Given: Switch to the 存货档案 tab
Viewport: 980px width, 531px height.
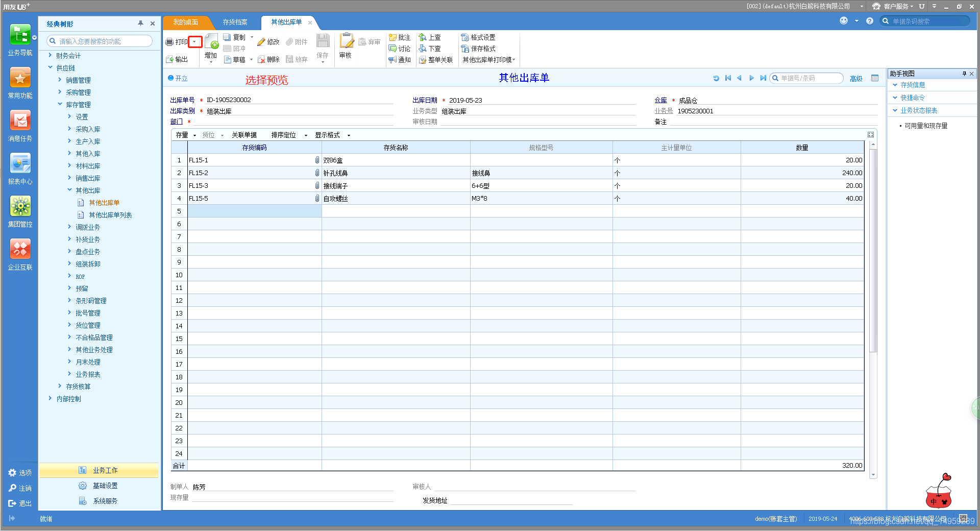Looking at the screenshot, I should [235, 22].
